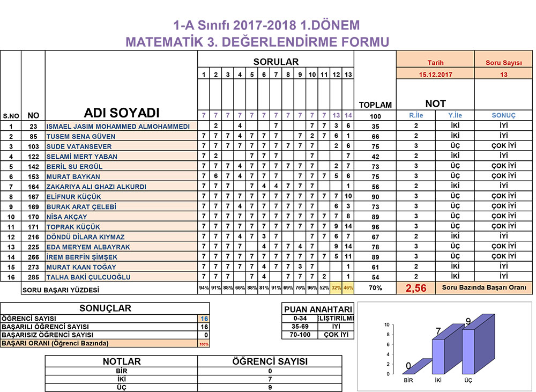Select the red 100% success rate cell
Screen dimensions: 536x392
pos(204,344)
